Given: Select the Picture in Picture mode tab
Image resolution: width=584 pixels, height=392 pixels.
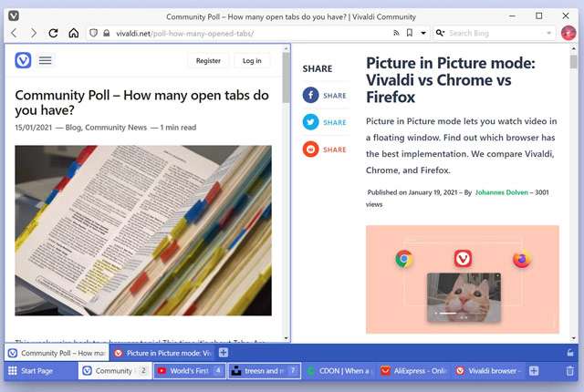Looking at the screenshot, I should coord(162,353).
